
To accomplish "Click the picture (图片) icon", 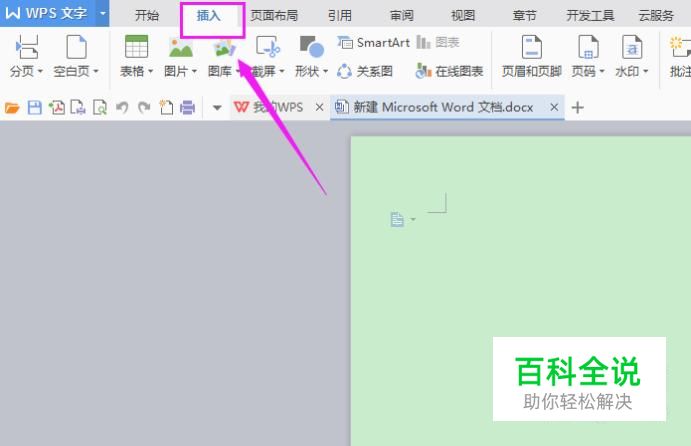I will coord(180,48).
